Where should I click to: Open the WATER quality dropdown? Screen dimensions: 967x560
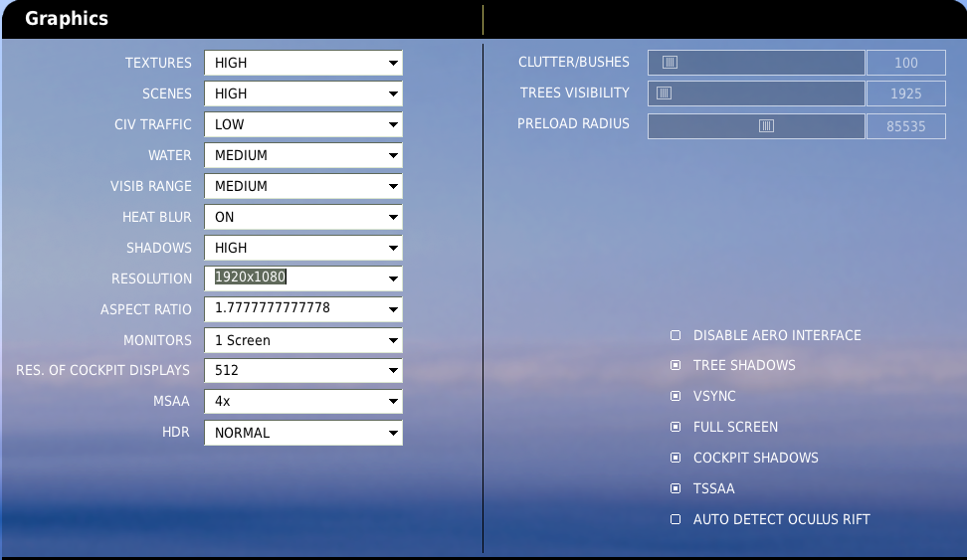coord(302,155)
